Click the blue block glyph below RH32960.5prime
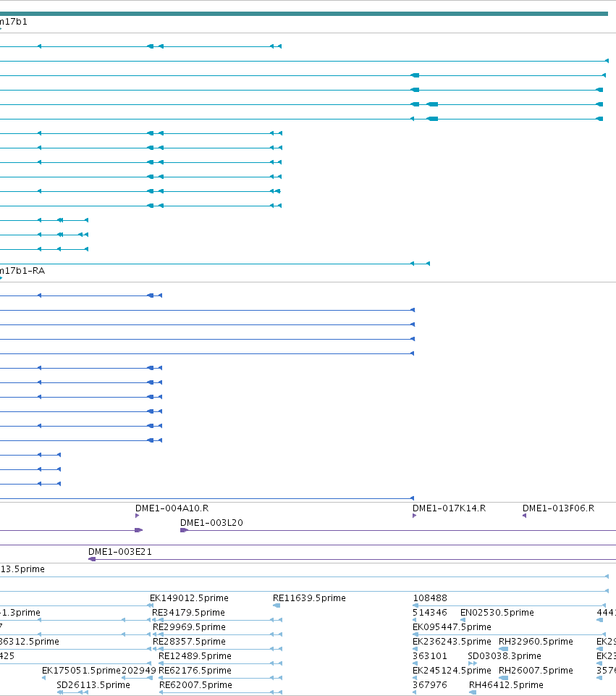 (503, 649)
